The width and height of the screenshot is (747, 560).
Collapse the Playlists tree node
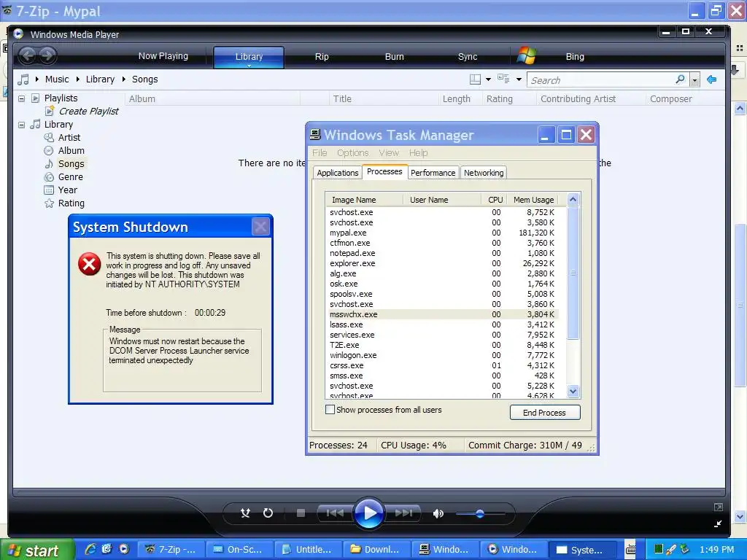tap(21, 98)
